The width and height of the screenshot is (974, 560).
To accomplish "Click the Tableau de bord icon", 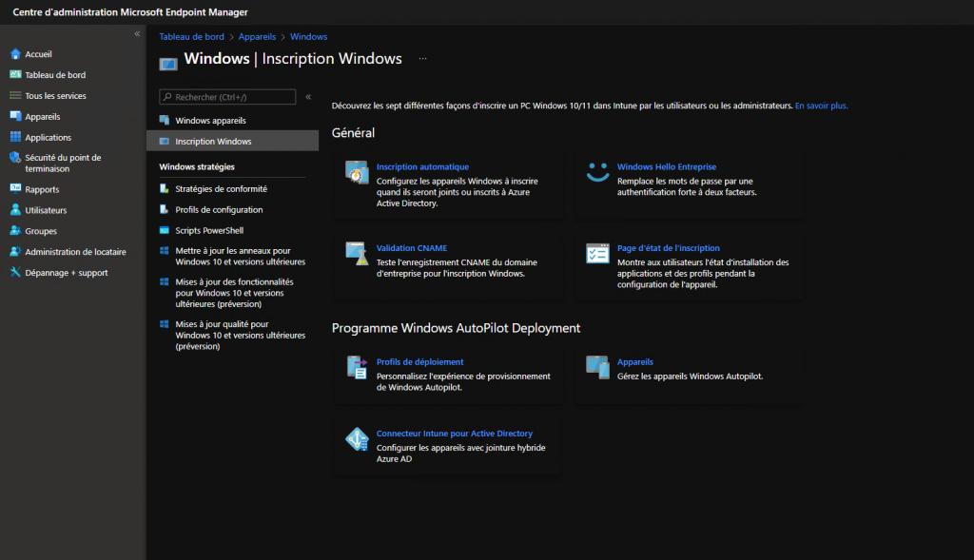I will (x=15, y=74).
